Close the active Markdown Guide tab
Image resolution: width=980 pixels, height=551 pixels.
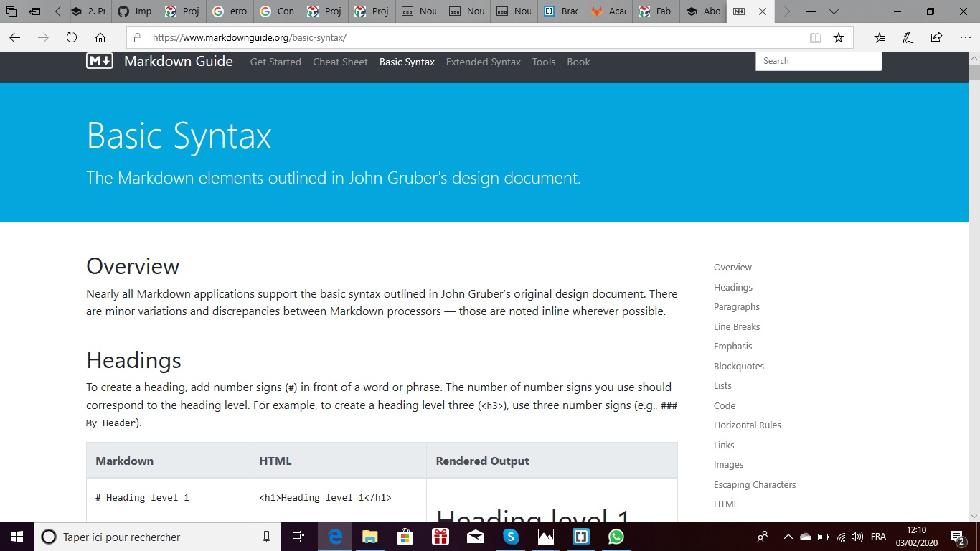763,11
